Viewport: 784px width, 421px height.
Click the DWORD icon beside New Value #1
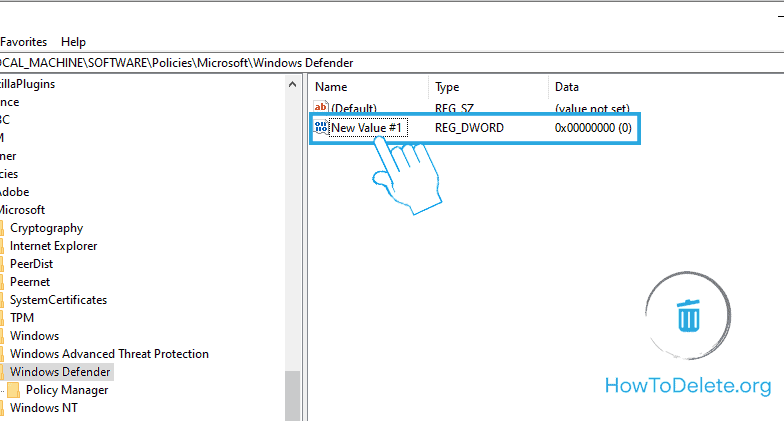coord(321,128)
